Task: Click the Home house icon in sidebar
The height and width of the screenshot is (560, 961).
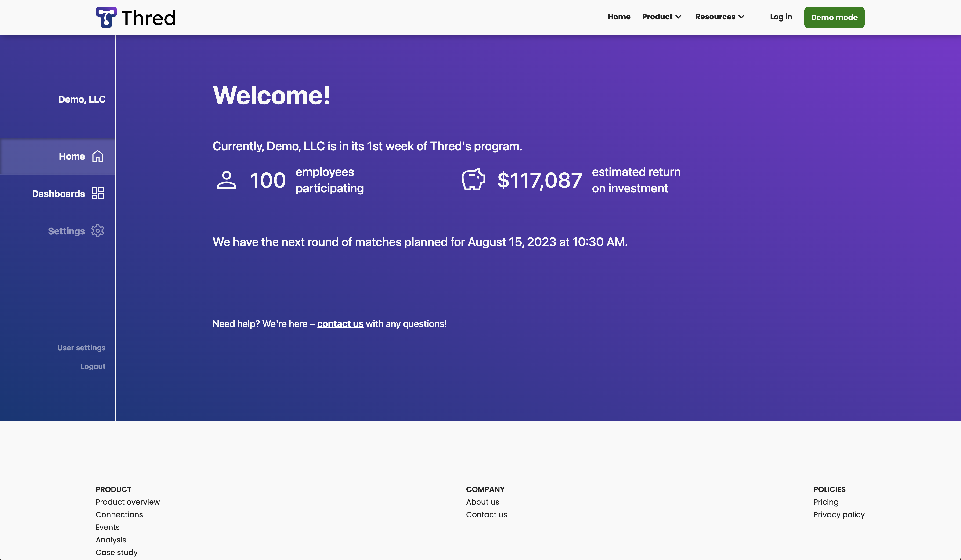Action: pyautogui.click(x=98, y=156)
